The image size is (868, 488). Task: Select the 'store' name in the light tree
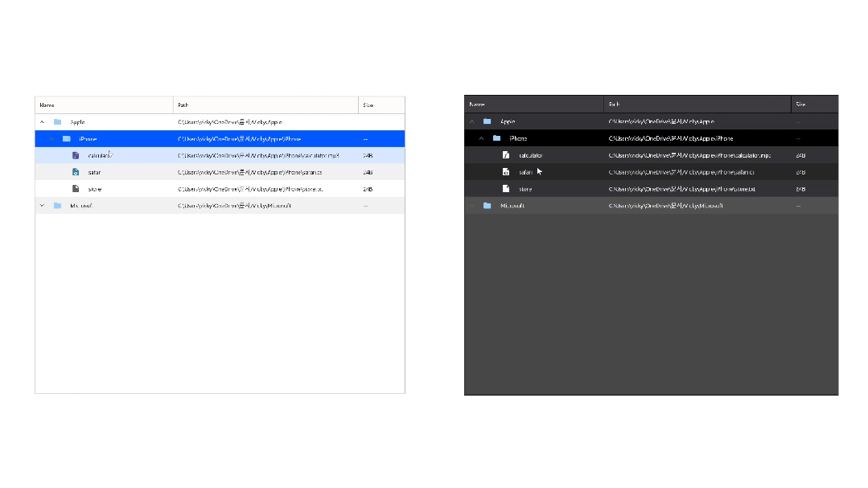[x=95, y=189]
